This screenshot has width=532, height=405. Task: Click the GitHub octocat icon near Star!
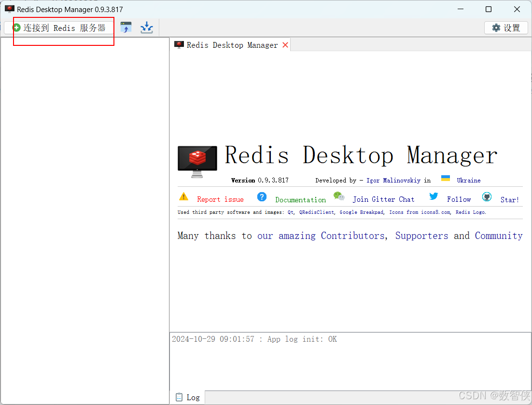click(487, 196)
